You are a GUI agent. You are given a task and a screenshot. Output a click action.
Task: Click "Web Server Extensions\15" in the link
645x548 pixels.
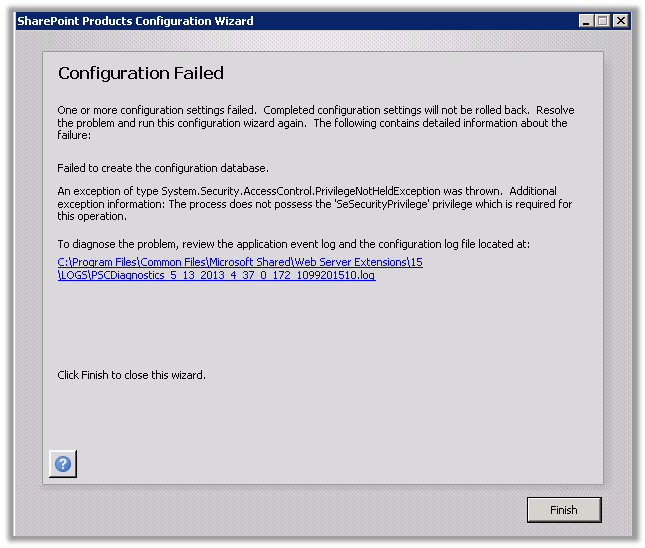366,262
